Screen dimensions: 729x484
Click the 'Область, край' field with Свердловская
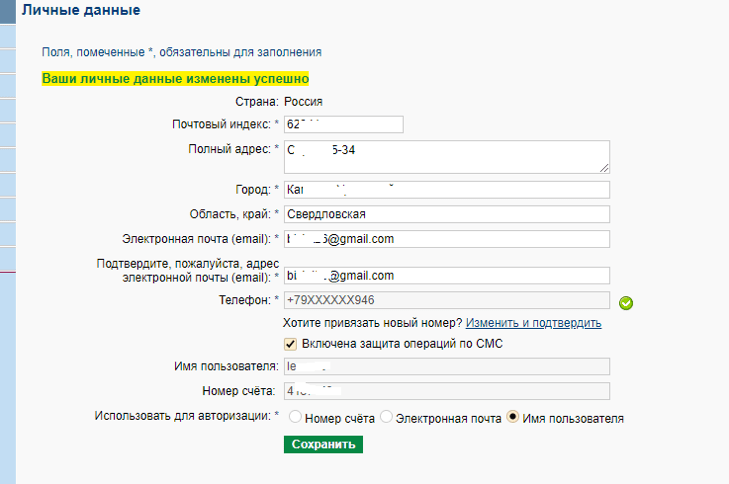point(446,214)
